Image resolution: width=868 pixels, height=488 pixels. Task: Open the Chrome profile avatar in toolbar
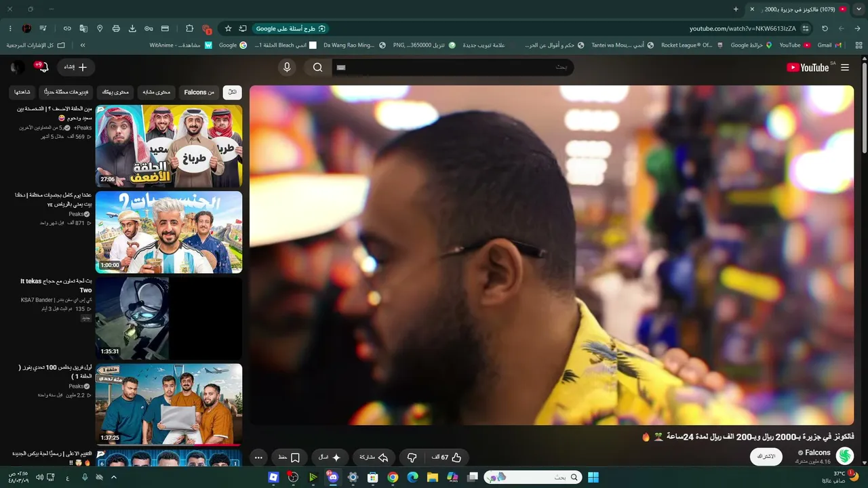(26, 28)
